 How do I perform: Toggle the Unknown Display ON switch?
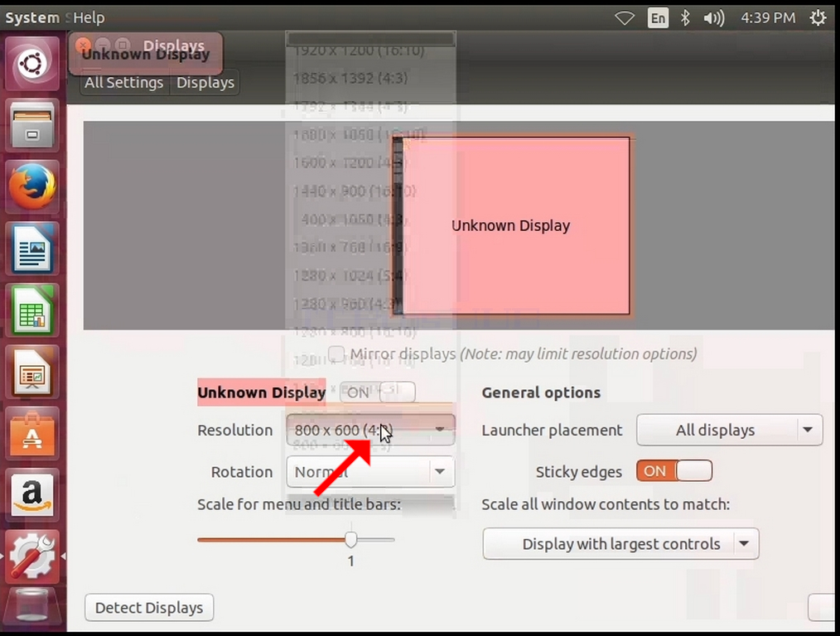[x=378, y=393]
